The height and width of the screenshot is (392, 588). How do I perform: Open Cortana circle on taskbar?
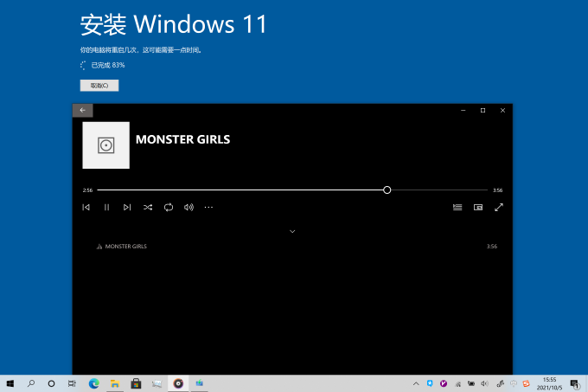click(x=51, y=383)
